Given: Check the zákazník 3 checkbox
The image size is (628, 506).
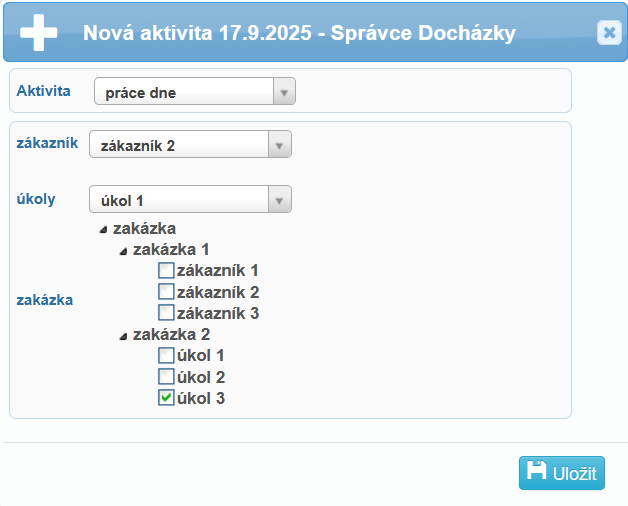Looking at the screenshot, I should click(166, 313).
